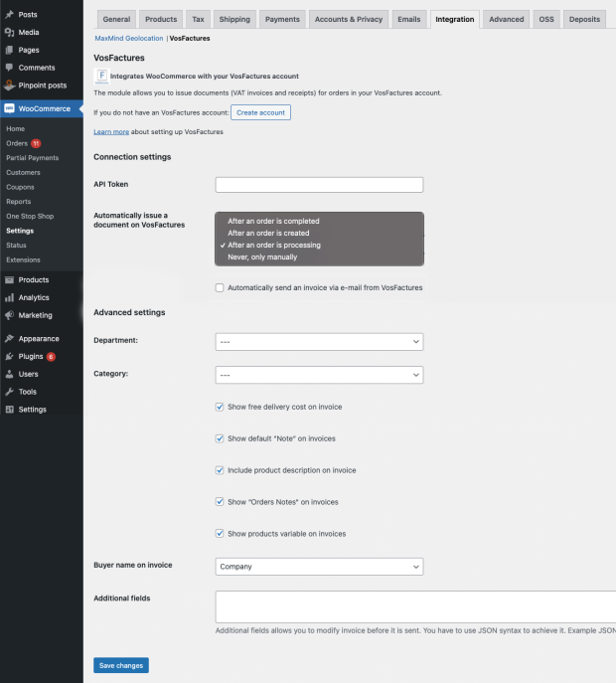Open Partial Payments submenu item

(x=32, y=158)
